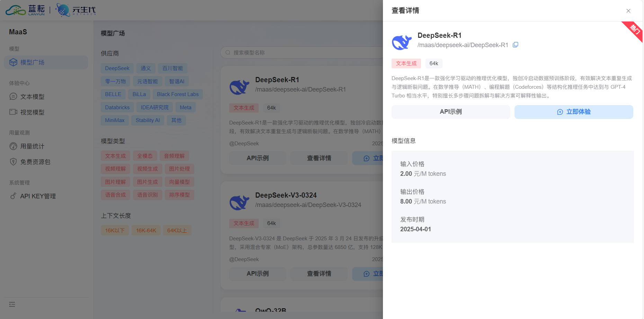The image size is (644, 319).
Task: Click the 立即体验 button in details panel
Action: tap(574, 112)
